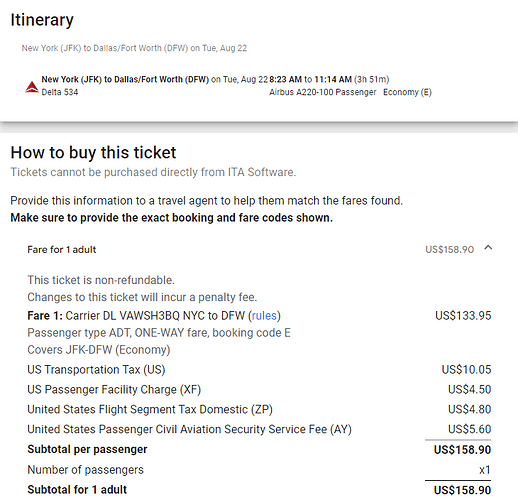Click the Subtotal per passenger amount US$158.90

click(462, 450)
